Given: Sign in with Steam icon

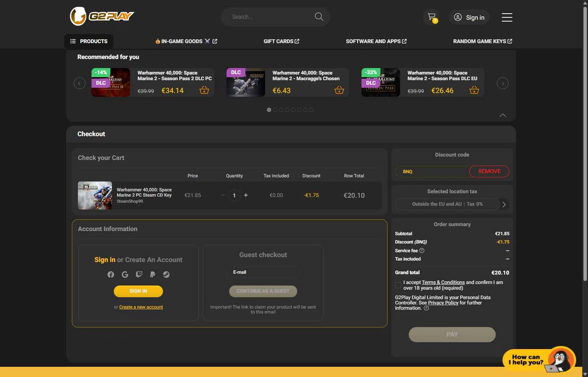Looking at the screenshot, I should [166, 275].
